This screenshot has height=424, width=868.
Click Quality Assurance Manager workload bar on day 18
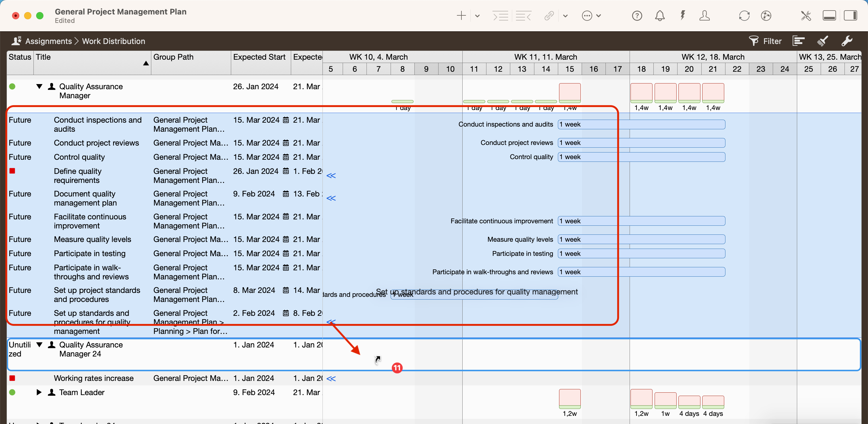click(642, 93)
